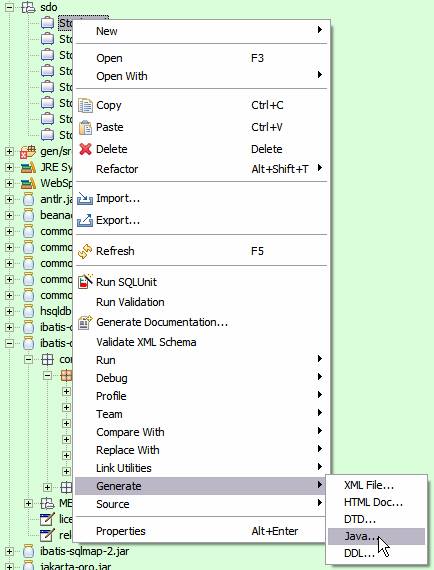Click the red Delete X icon
434x570 pixels.
pyautogui.click(x=85, y=149)
